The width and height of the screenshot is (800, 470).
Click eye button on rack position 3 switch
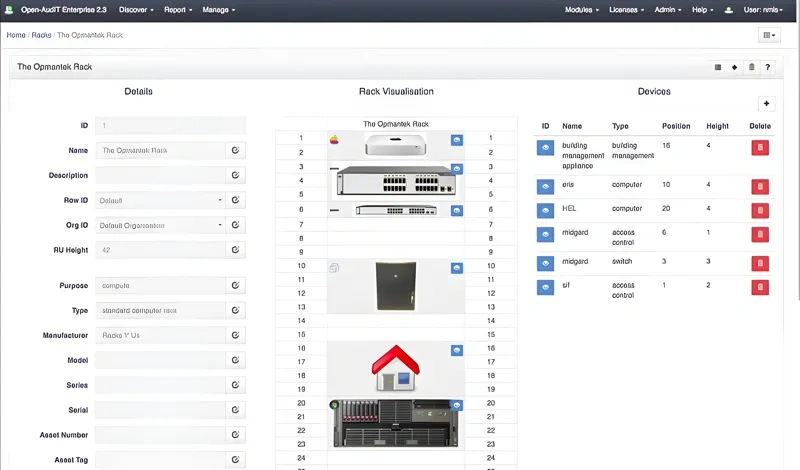point(457,168)
